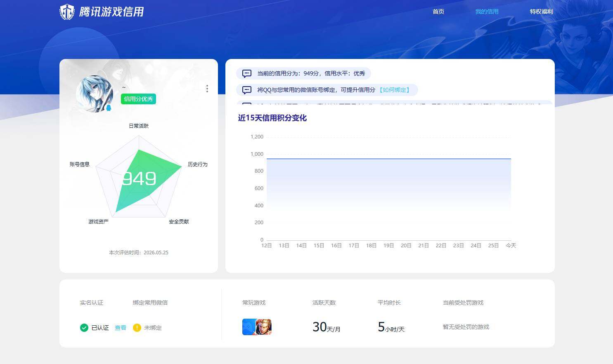Image resolution: width=613 pixels, height=364 pixels.
Task: Click the 1,000 y-axis value
Action: [257, 154]
